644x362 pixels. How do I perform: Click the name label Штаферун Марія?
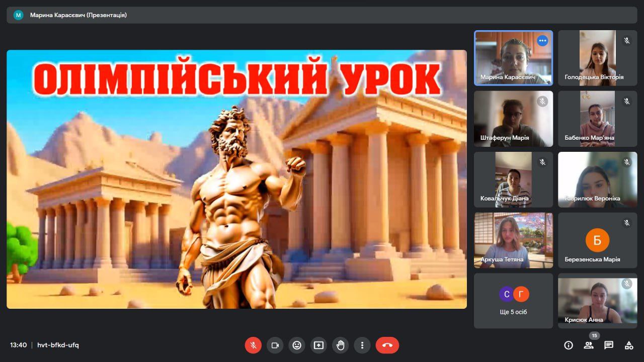505,138
